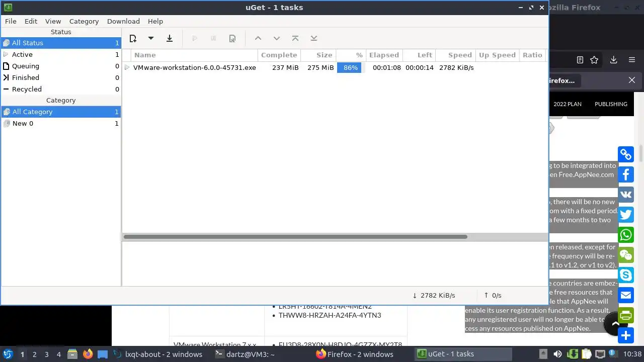The image size is (644, 362).
Task: Click the volume speaker tray icon
Action: click(x=557, y=354)
